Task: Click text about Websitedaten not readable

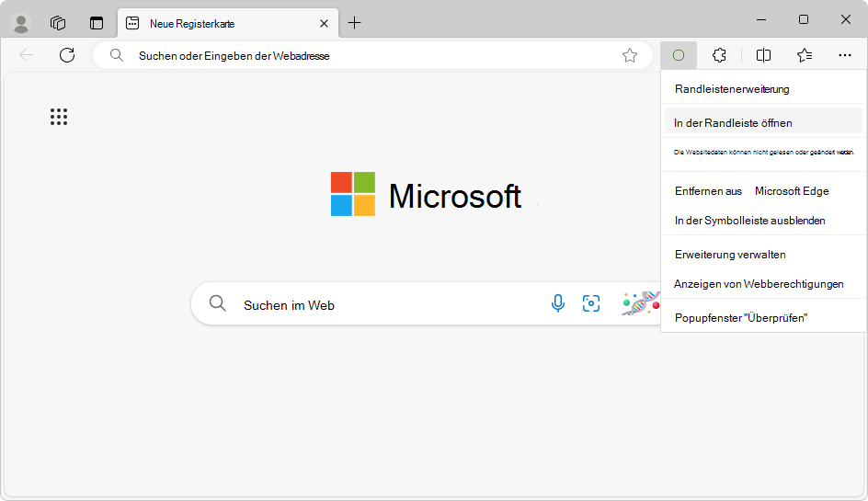Action: pyautogui.click(x=764, y=153)
